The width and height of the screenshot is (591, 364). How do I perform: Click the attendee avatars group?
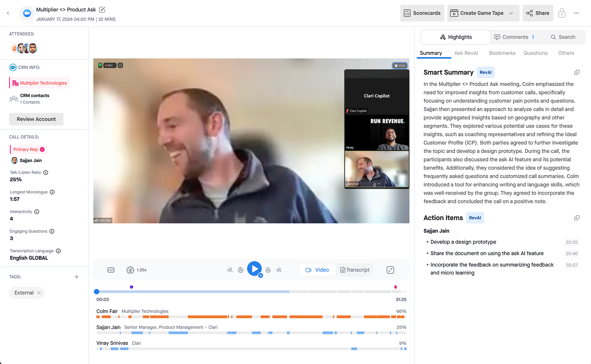pyautogui.click(x=24, y=48)
